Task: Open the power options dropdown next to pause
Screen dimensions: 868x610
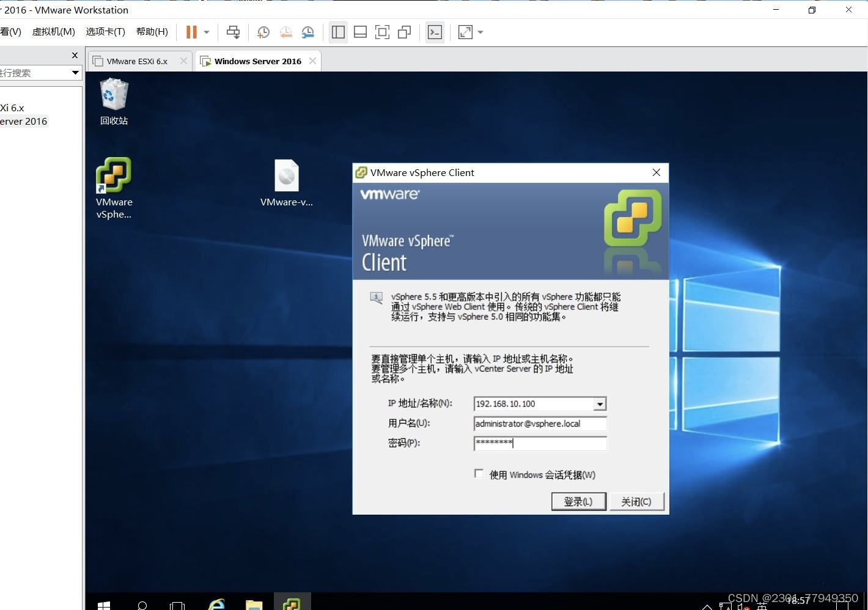Action: [x=207, y=32]
